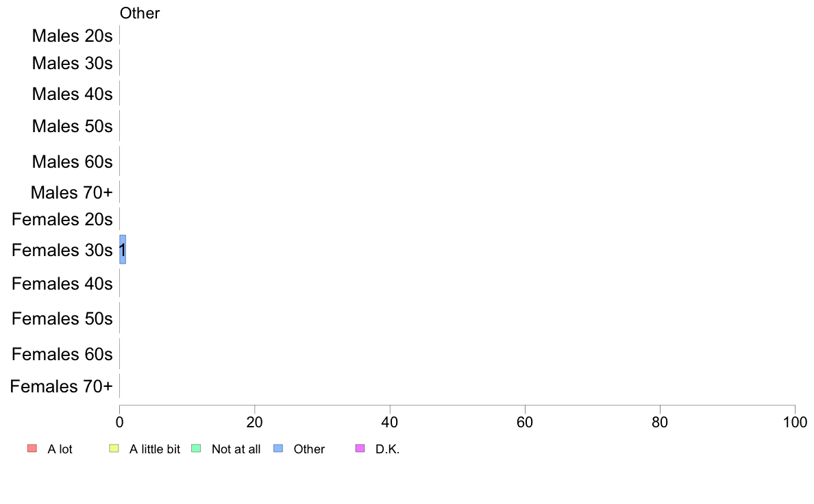Click the '60' tick on the x-axis

[x=525, y=422]
